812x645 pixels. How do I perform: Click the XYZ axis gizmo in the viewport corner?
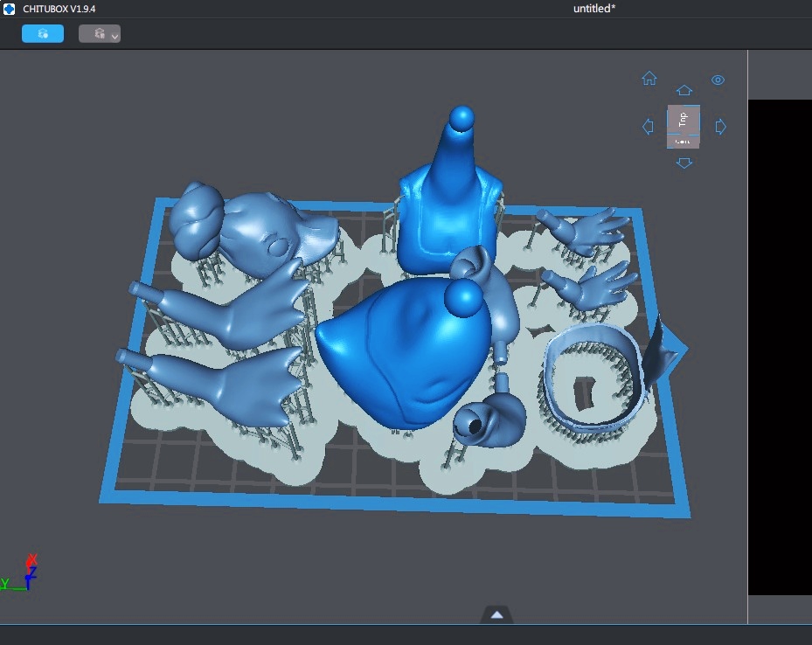pyautogui.click(x=24, y=572)
